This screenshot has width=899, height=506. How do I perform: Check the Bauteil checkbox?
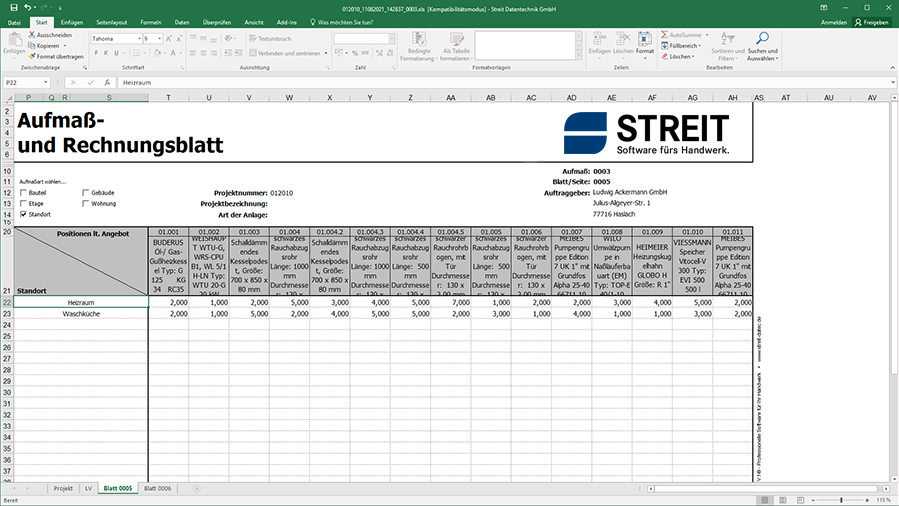(22, 192)
